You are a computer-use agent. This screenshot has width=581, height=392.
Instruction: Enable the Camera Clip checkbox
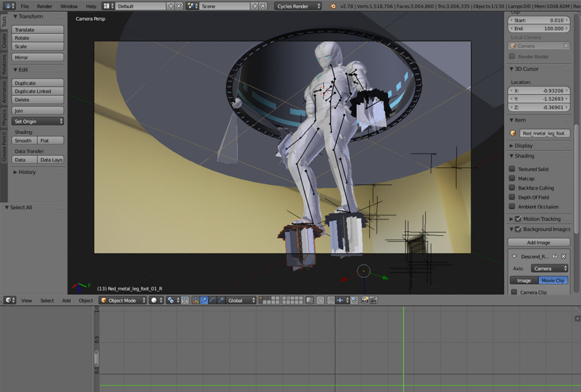[x=514, y=292]
